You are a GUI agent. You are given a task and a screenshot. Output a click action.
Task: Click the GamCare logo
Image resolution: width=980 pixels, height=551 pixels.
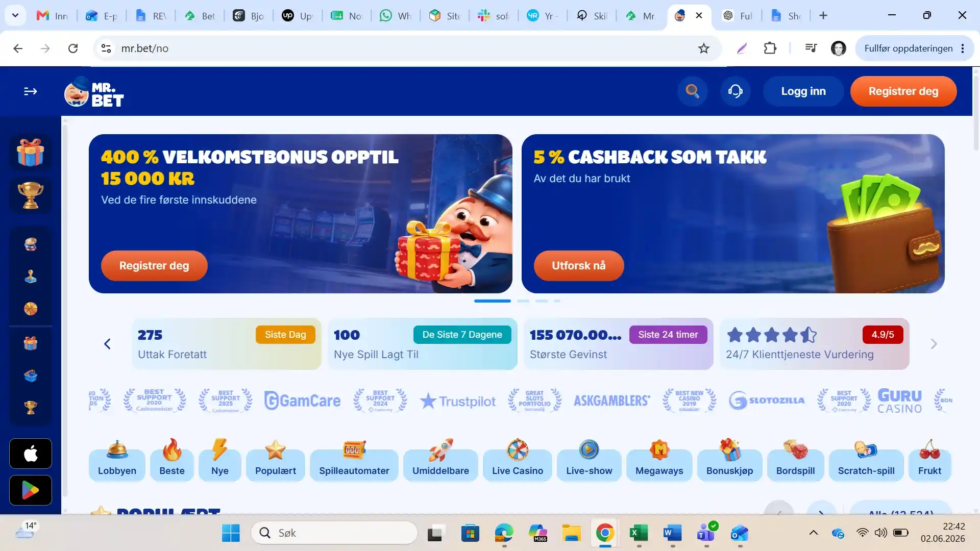(302, 401)
